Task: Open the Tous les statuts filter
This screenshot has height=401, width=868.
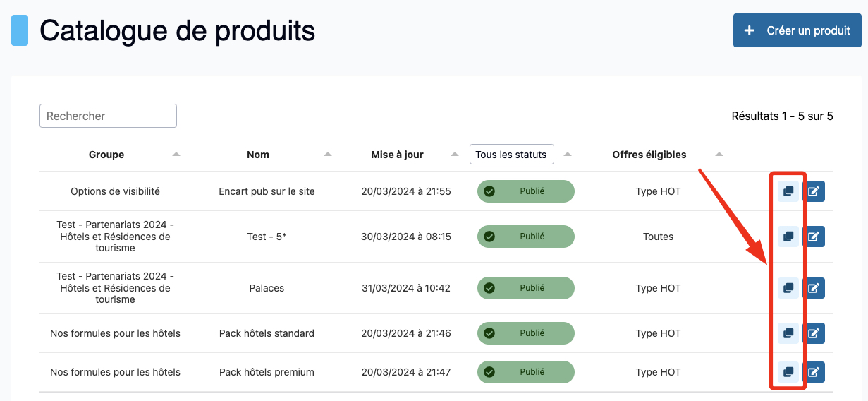Action: click(x=511, y=155)
